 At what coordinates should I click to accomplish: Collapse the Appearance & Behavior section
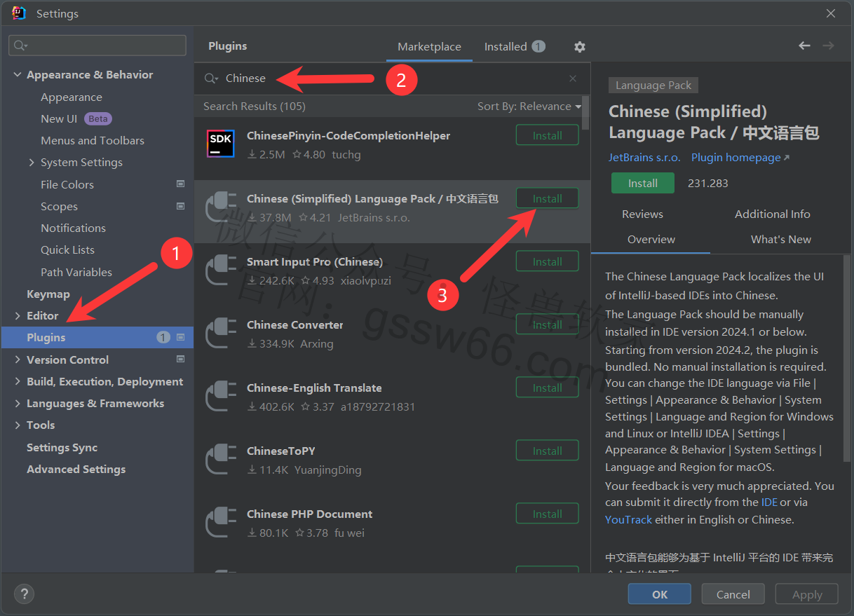18,75
